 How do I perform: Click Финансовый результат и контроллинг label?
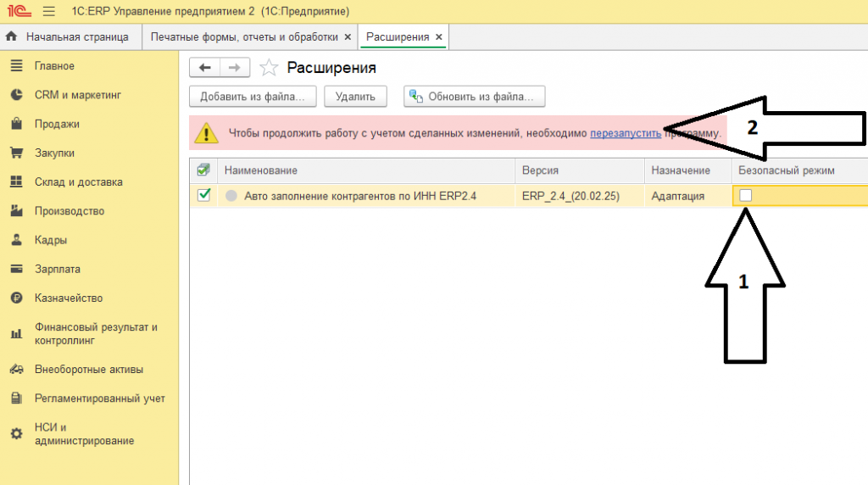pos(96,334)
